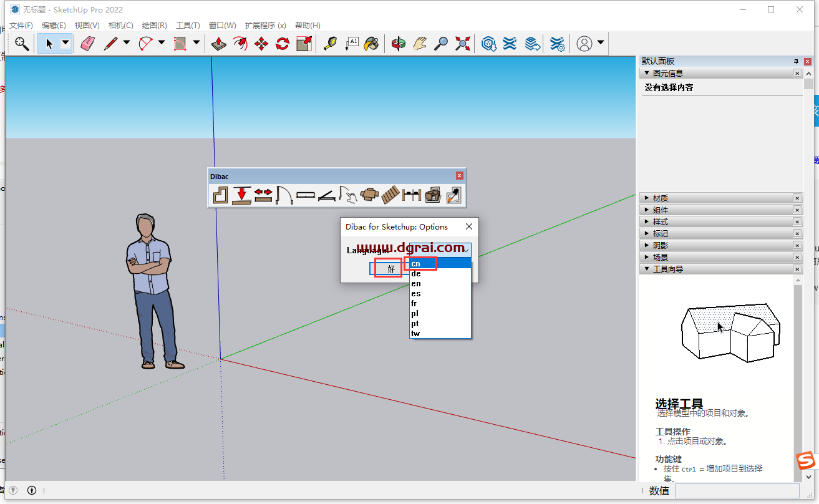Choose the Move tool with red arrows
Screen dimensions: 819x504
tap(261, 44)
